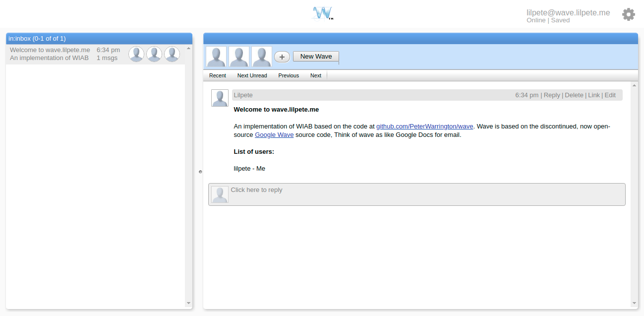Delete Lilpete's message
Screen dimensions: 644x316
coord(574,95)
